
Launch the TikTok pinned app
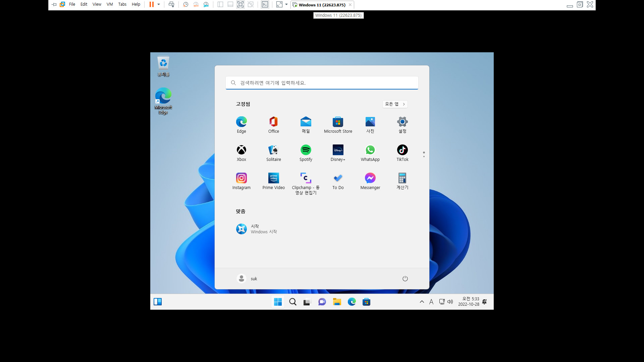click(402, 153)
